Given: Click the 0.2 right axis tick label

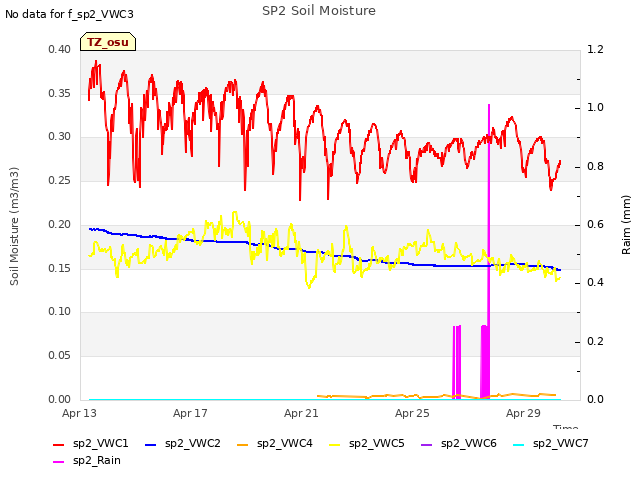Looking at the screenshot, I should tap(595, 341).
